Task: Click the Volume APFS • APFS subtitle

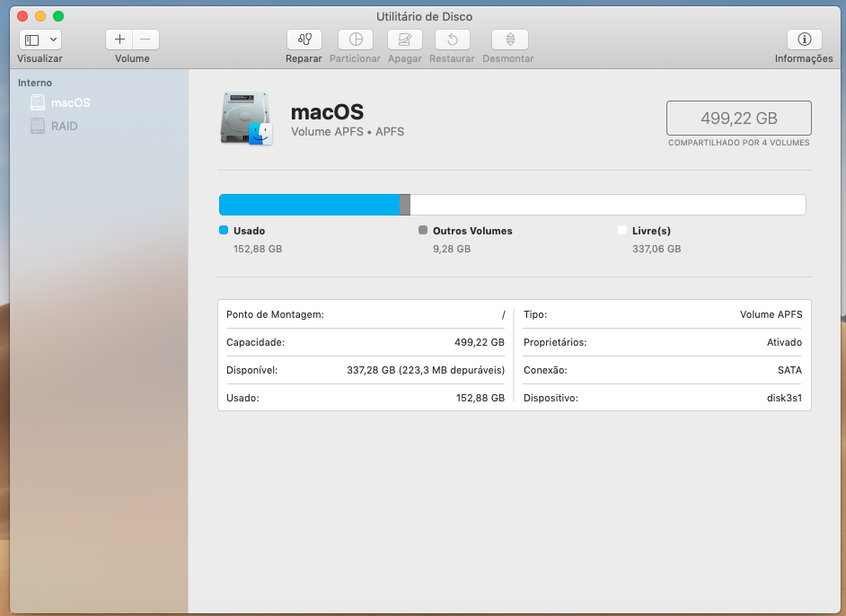Action: [348, 132]
